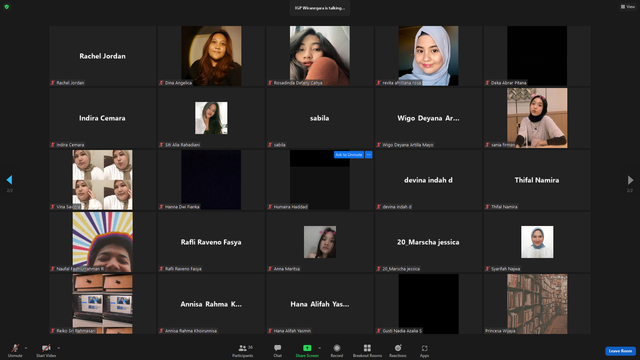Go to previous gallery page arrow
Screen dimensions: 640x360
pyautogui.click(x=9, y=180)
